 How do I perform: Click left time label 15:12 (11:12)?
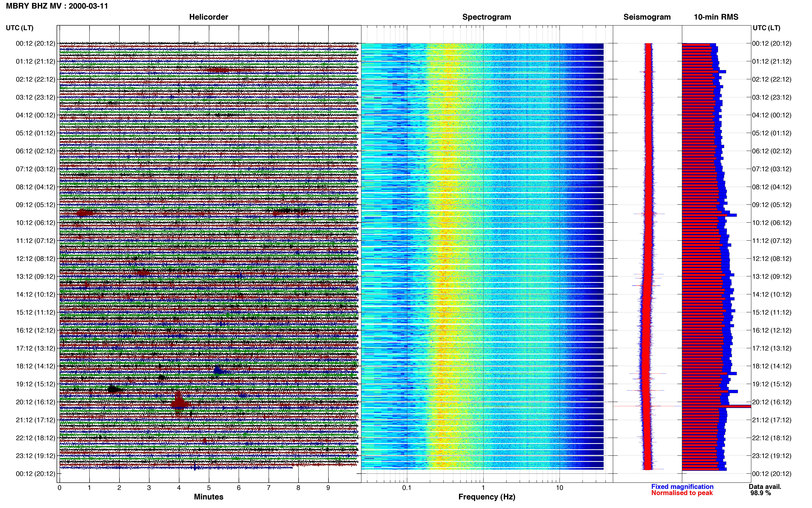click(x=36, y=313)
